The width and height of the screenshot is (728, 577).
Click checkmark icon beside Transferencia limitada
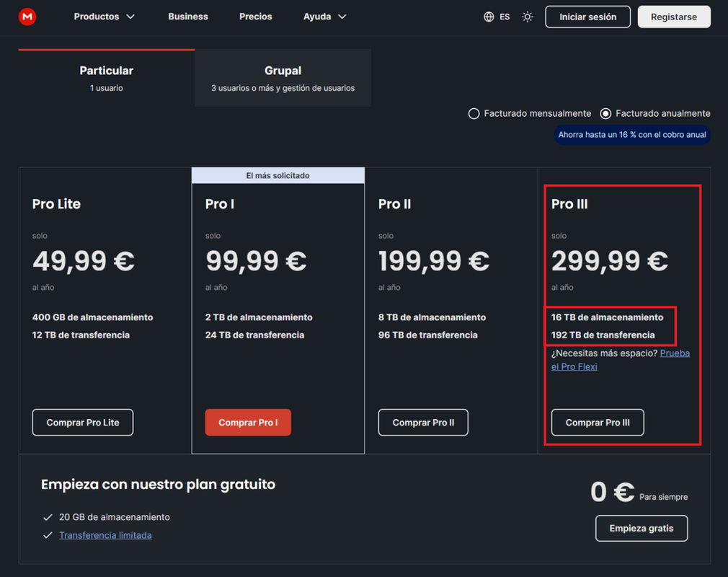(x=48, y=535)
